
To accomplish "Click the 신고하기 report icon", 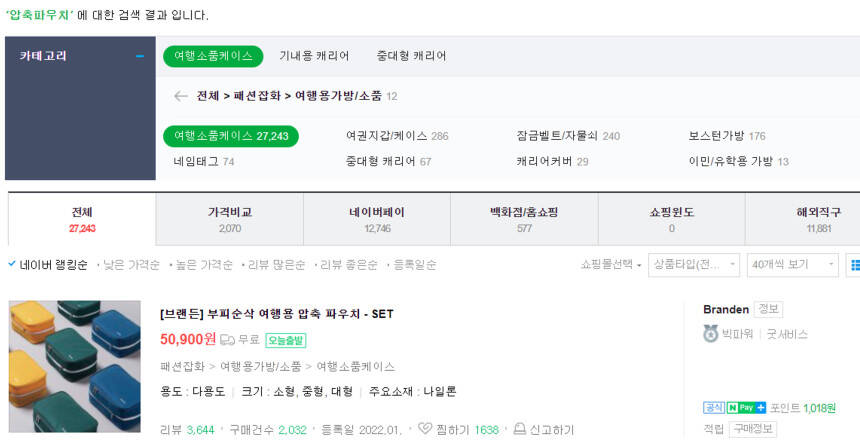I will pyautogui.click(x=520, y=430).
